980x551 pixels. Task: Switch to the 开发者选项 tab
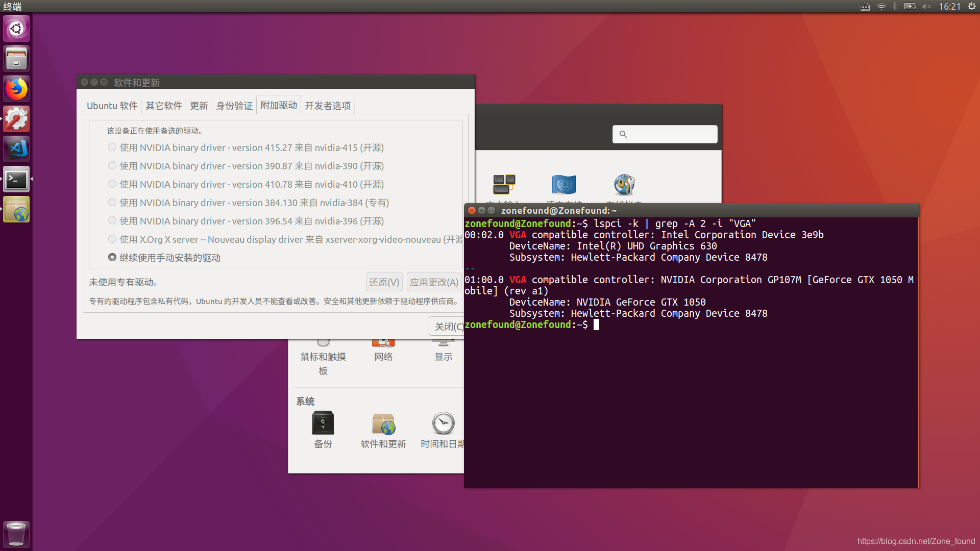tap(328, 106)
